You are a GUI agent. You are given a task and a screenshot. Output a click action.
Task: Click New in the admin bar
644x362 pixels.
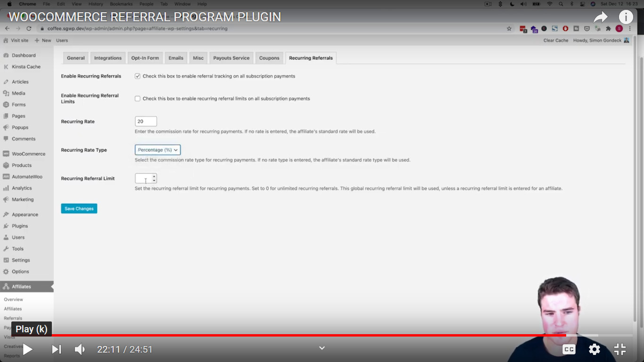[x=43, y=41]
